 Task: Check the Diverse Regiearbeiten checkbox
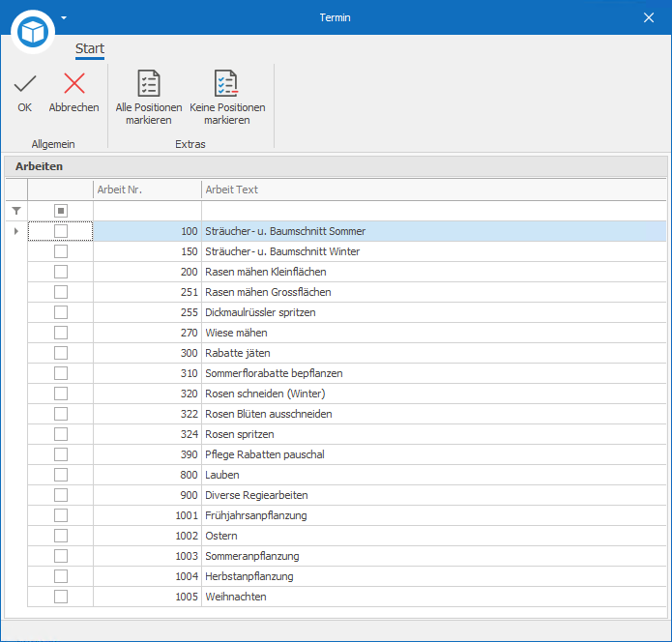(61, 495)
